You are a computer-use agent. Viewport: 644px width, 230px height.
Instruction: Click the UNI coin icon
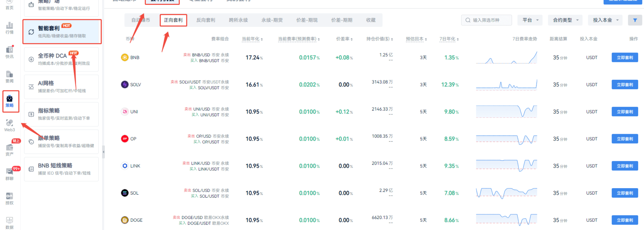(125, 112)
